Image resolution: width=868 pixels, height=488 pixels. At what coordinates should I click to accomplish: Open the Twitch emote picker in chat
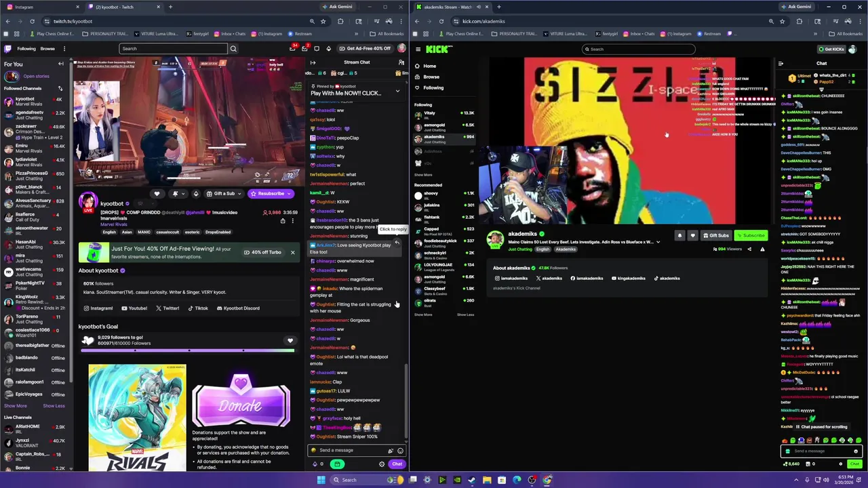[400, 451]
